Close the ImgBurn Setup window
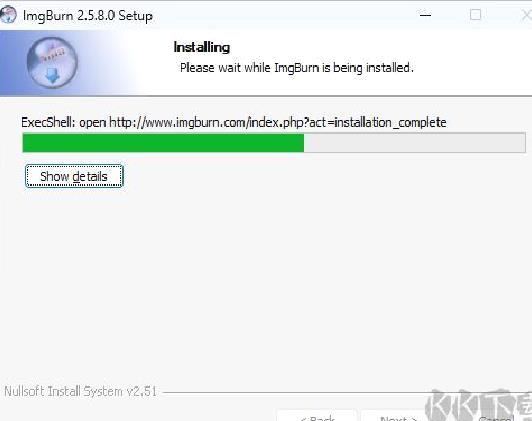Image resolution: width=532 pixels, height=421 pixels. pos(527,15)
